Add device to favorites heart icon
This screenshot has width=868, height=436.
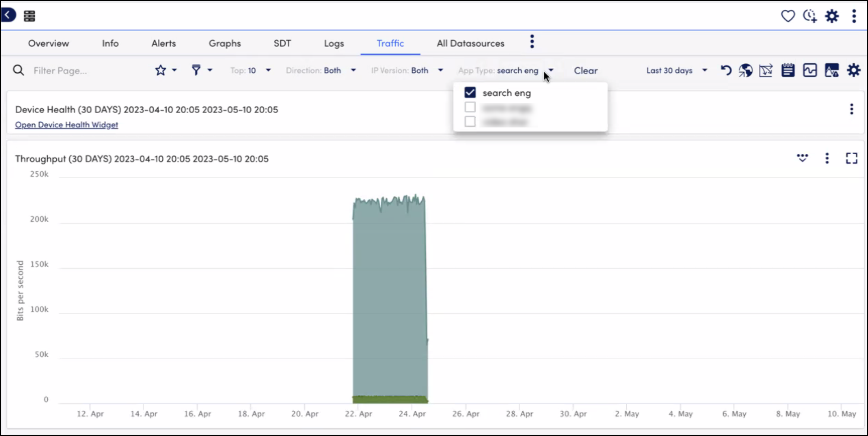click(x=788, y=16)
